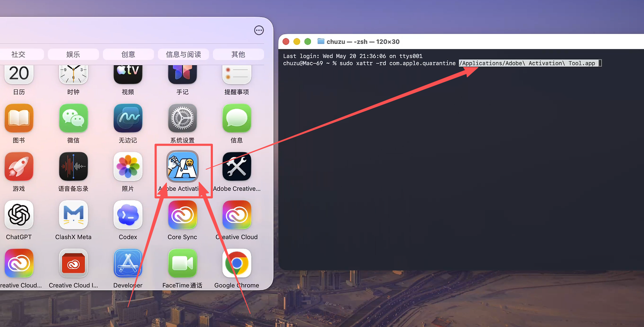This screenshot has width=644, height=327.
Task: Click the Terminal window title 'chuzu — -zsh — 120×30'
Action: coord(363,42)
